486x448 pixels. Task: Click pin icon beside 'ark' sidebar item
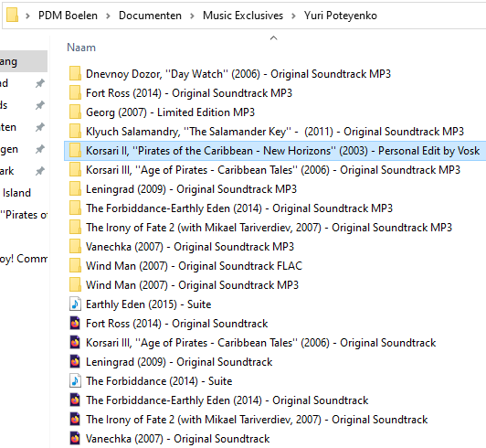tap(40, 171)
